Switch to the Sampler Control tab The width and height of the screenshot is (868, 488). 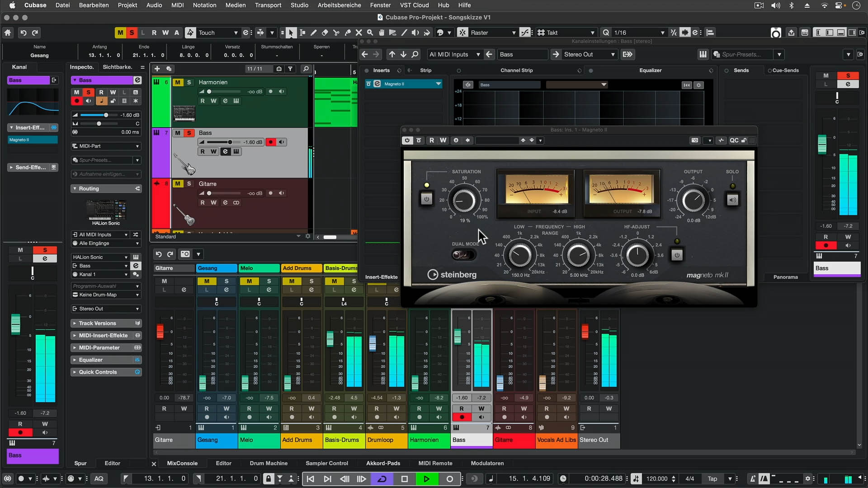click(327, 463)
